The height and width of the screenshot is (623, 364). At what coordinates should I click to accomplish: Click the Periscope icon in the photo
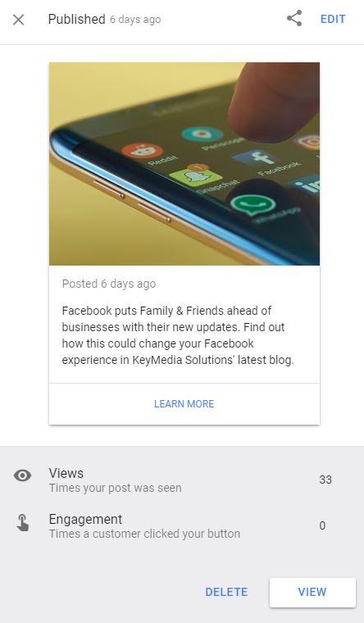202,134
